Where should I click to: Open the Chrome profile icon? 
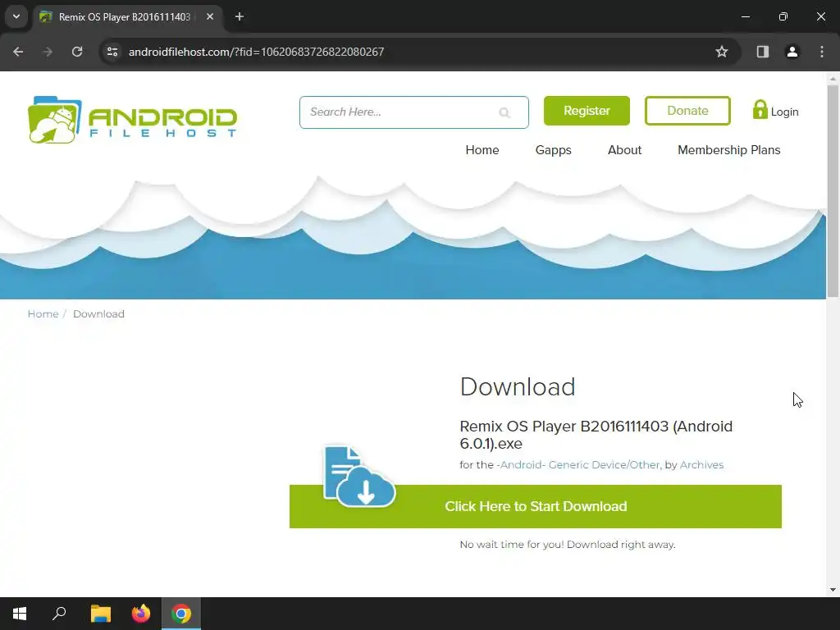(x=792, y=52)
